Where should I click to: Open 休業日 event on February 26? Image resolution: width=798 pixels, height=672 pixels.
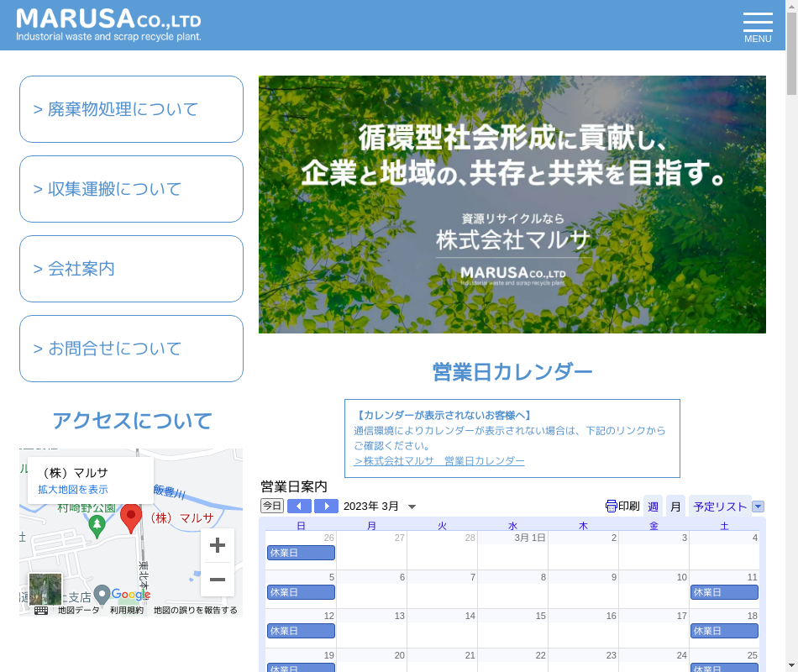pos(301,553)
